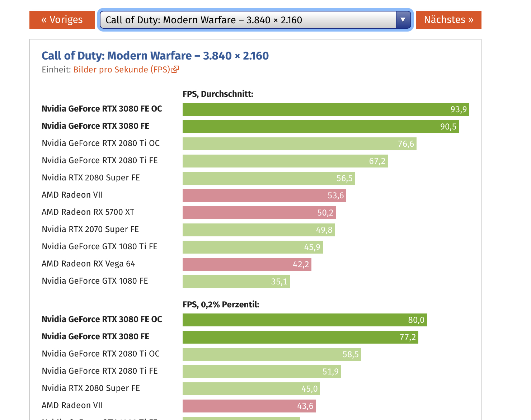Image resolution: width=531 pixels, height=420 pixels.
Task: Click label Nvidia RTX 2070 Super FE
Action: coord(90,230)
